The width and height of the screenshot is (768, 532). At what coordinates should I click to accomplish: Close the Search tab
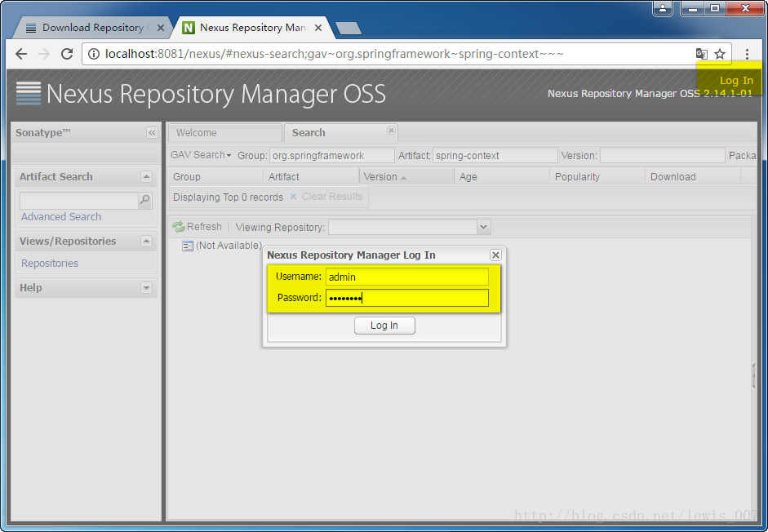click(391, 130)
